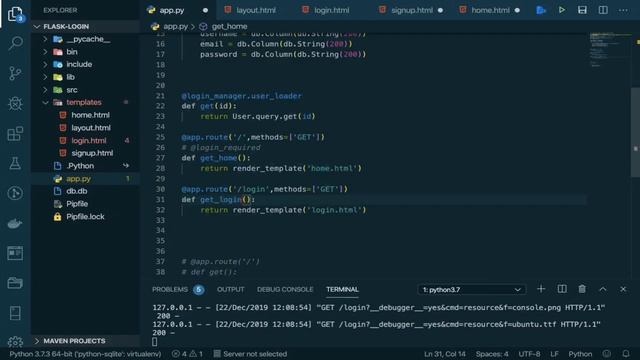Open home.html in explorer tree
Image resolution: width=640 pixels, height=360 pixels.
click(x=90, y=115)
